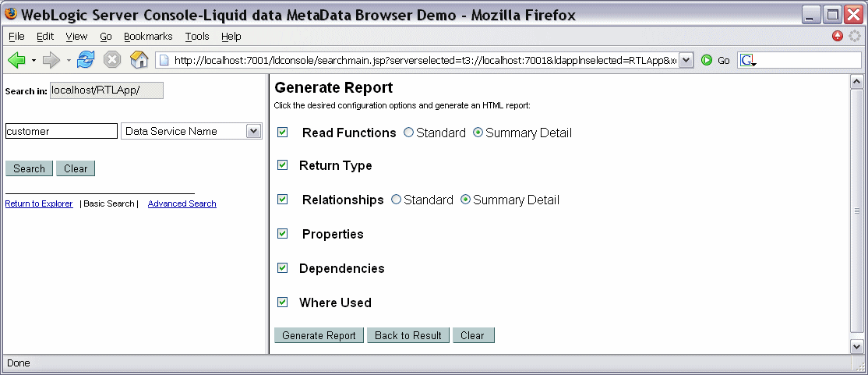
Task: Uncheck the Read Functions checkbox
Action: (282, 133)
